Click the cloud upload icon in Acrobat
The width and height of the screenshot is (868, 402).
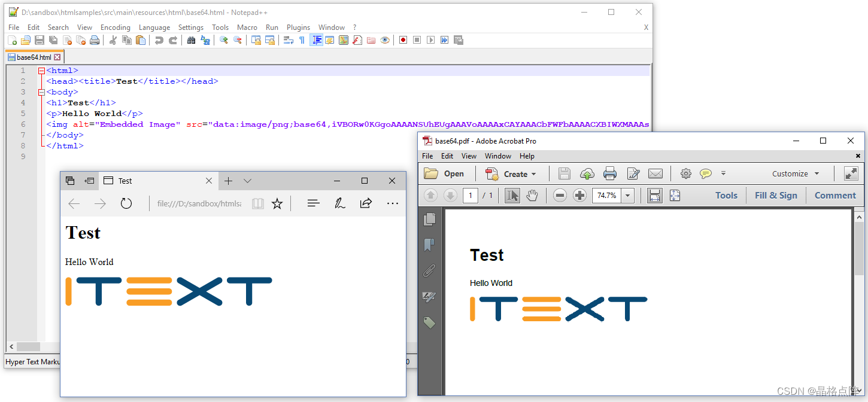tap(587, 173)
